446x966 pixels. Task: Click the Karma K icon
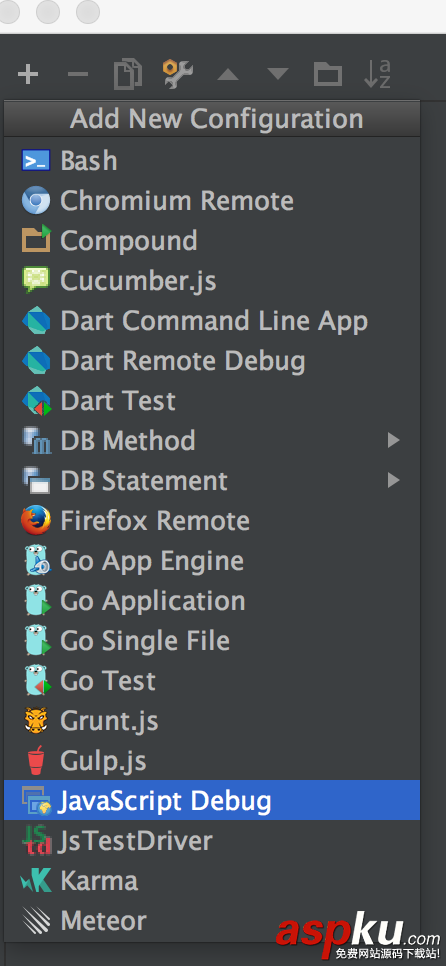point(36,881)
